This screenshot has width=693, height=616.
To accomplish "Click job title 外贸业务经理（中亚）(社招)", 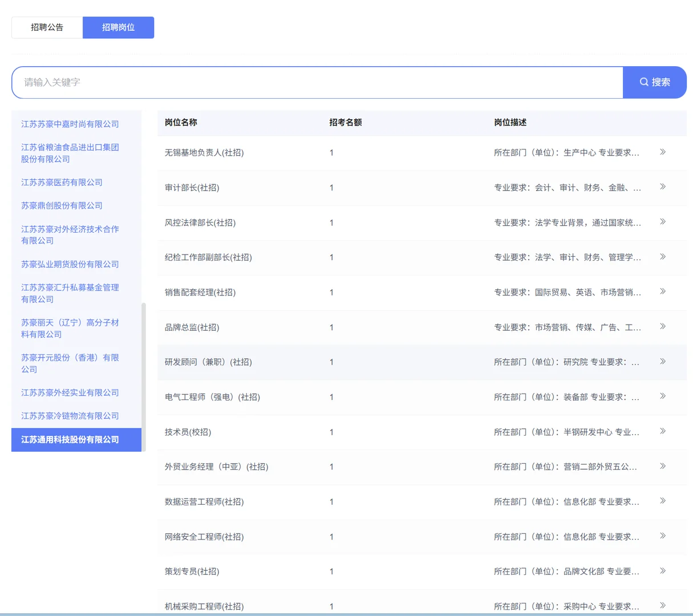I will [x=217, y=467].
